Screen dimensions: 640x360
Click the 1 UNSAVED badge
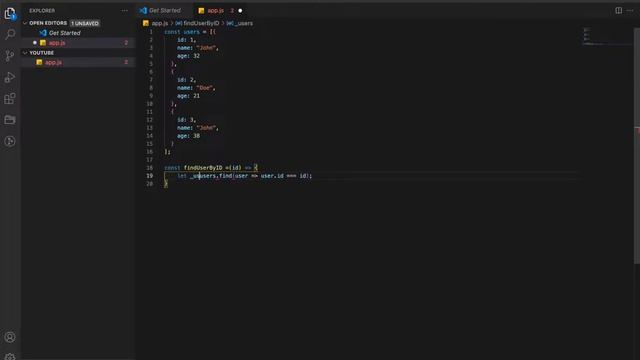[x=85, y=23]
